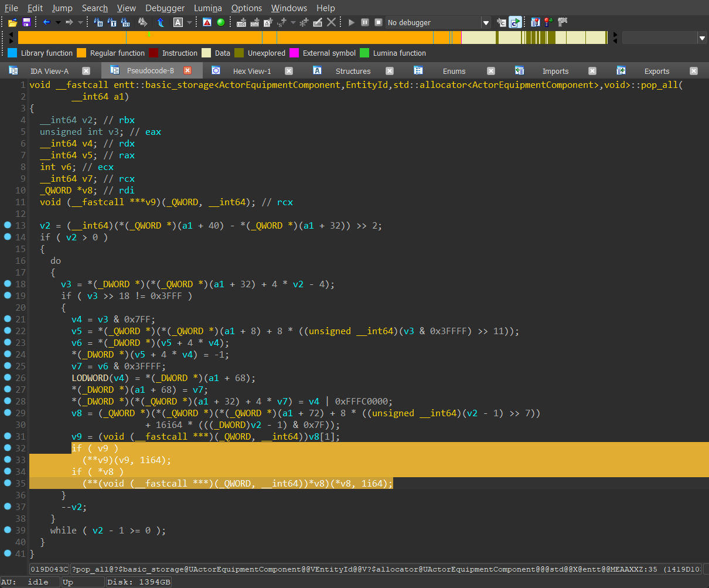This screenshot has width=709, height=588.
Task: Click the address field showing 019D043C
Action: (x=50, y=569)
